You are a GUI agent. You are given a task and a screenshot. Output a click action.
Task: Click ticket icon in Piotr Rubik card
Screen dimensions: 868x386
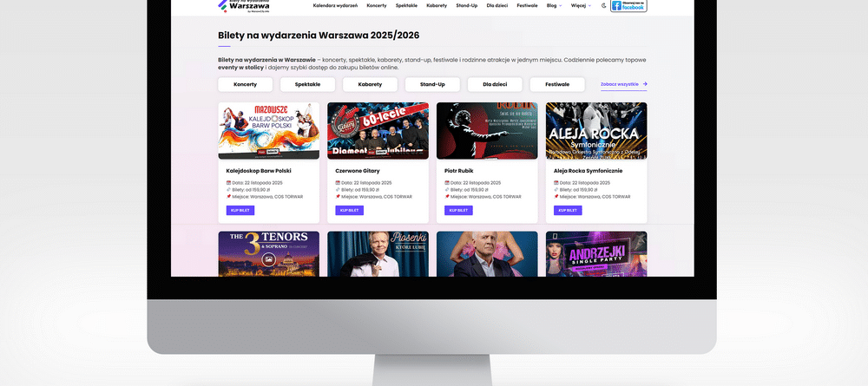point(447,189)
